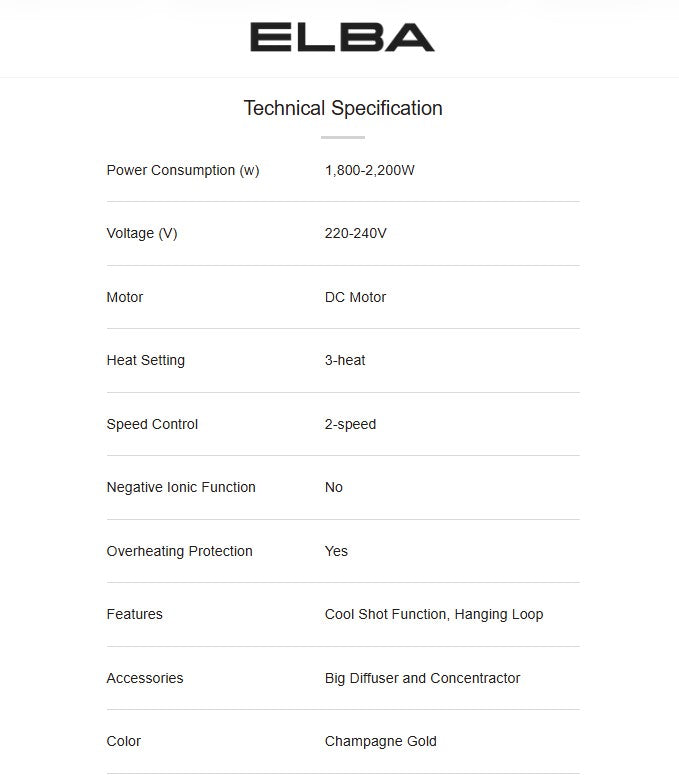This screenshot has width=679, height=780.
Task: Click the Accessories row label
Action: click(145, 678)
